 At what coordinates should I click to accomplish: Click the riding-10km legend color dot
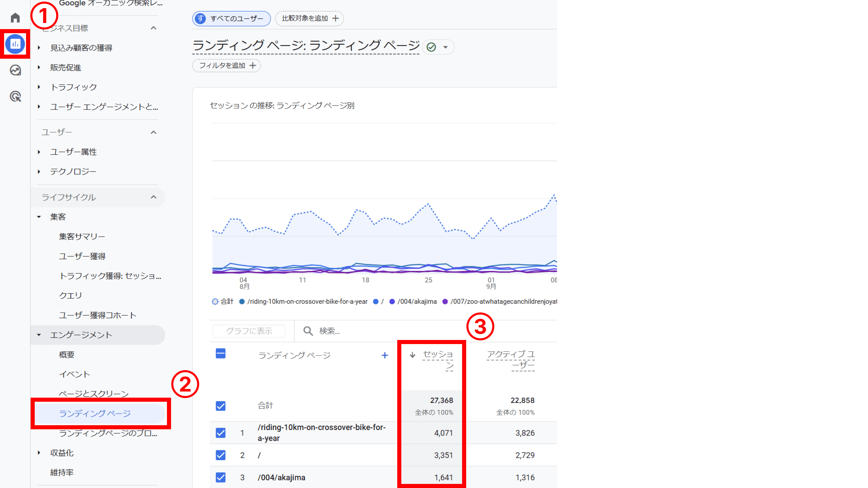pos(242,301)
